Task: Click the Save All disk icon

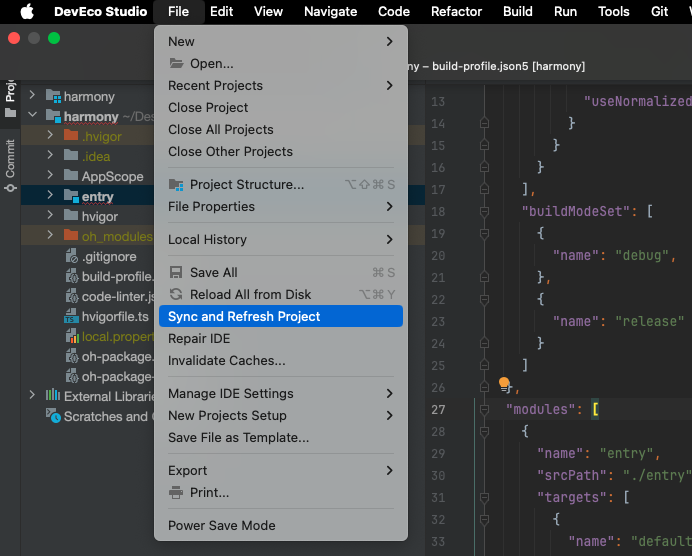Action: (x=177, y=273)
